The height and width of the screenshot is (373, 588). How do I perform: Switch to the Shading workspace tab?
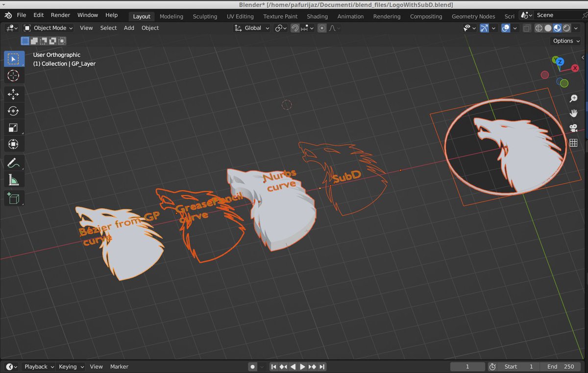317,16
